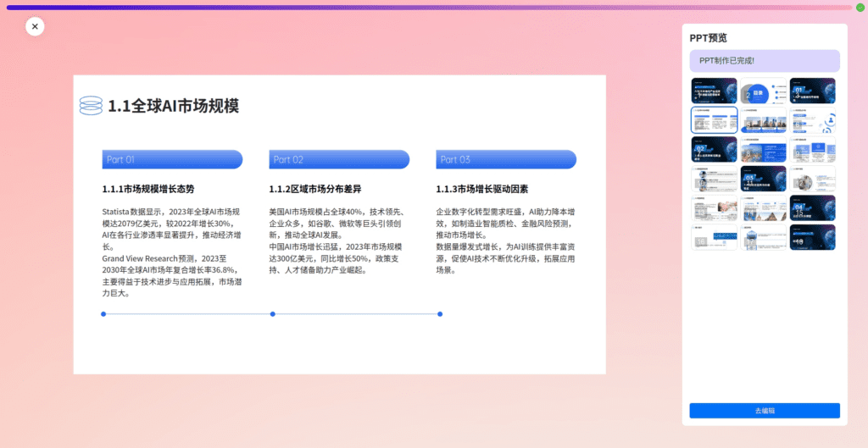Open the first cover slide thumbnail
The width and height of the screenshot is (868, 448).
pyautogui.click(x=714, y=91)
